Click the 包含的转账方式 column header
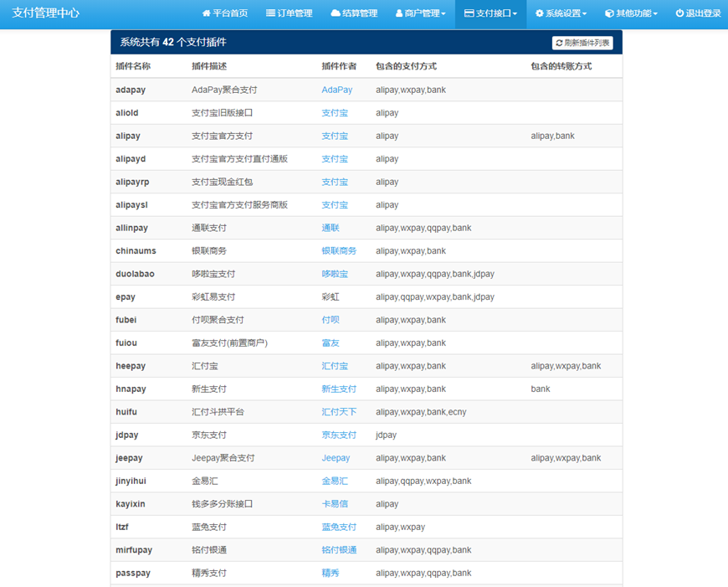Viewport: 728px width, 587px height. (561, 66)
